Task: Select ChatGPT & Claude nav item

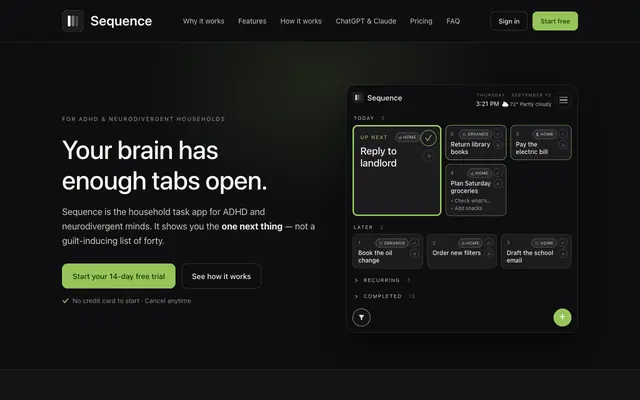Action: (x=366, y=21)
